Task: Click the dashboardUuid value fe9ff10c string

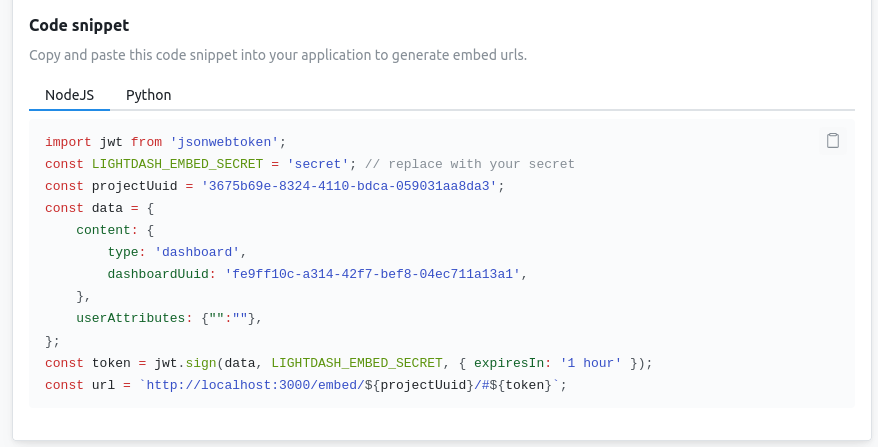Action: pos(372,274)
